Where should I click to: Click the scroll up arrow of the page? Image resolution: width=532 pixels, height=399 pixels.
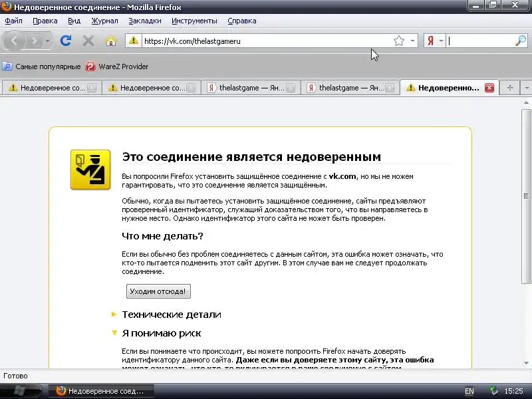point(526,102)
